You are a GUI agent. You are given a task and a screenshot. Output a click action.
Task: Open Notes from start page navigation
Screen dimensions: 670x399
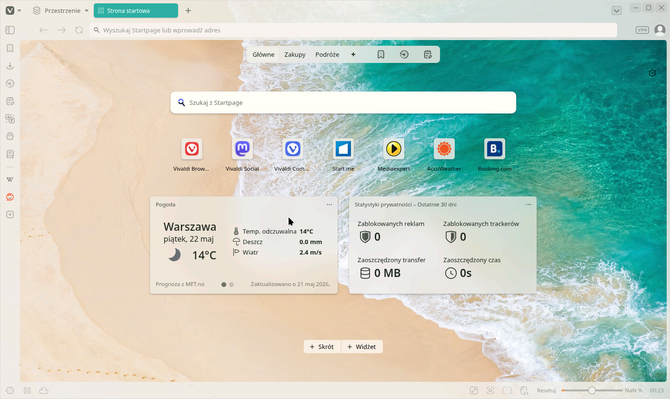click(428, 55)
